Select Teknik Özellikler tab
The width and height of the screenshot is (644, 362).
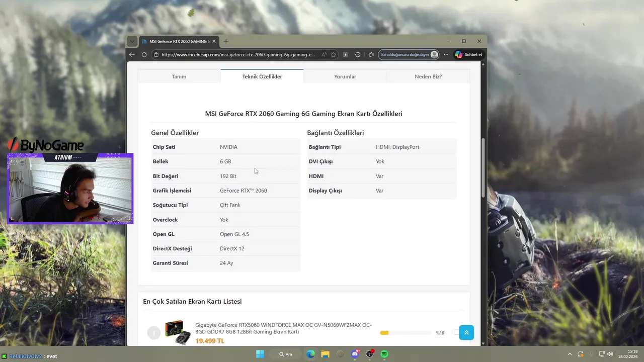(262, 76)
